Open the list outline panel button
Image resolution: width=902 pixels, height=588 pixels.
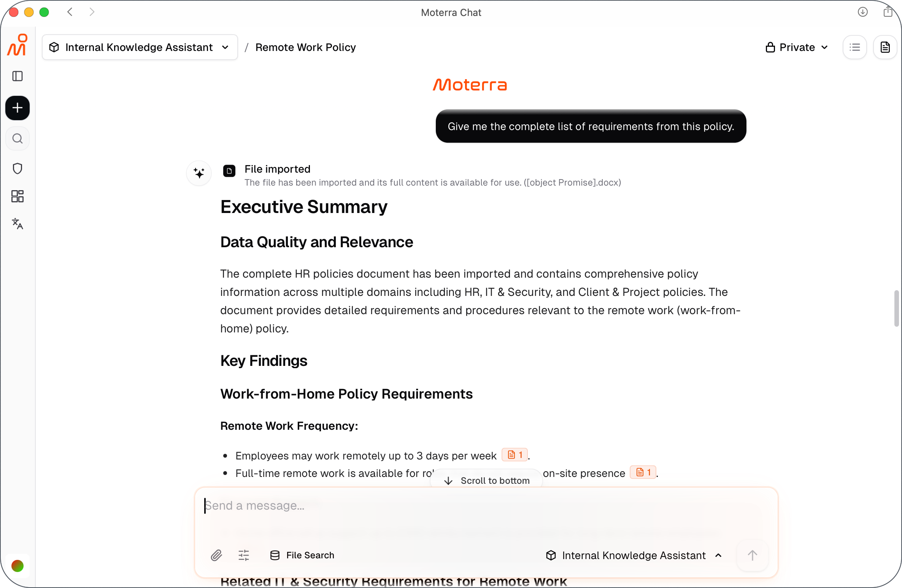[855, 47]
